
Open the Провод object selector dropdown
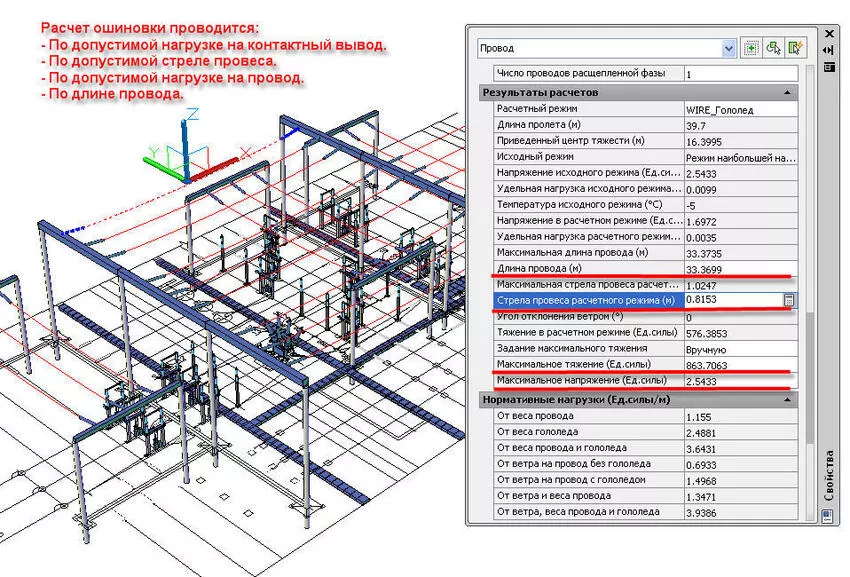(x=729, y=48)
